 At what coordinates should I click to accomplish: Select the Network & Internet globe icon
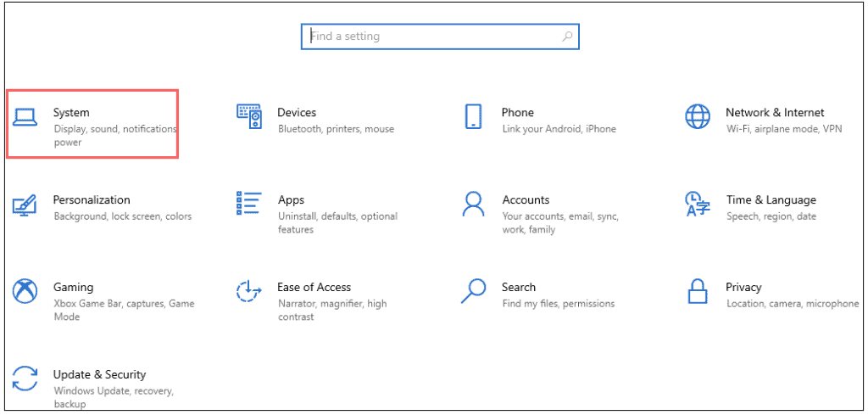click(697, 117)
